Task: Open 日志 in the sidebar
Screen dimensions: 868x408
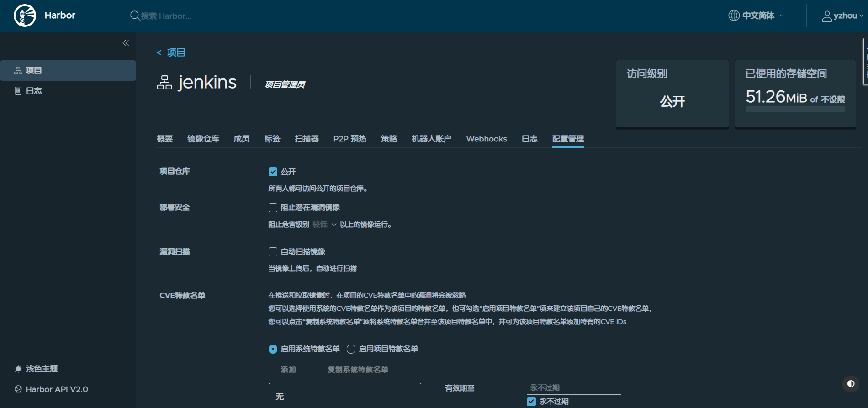Action: click(68, 91)
